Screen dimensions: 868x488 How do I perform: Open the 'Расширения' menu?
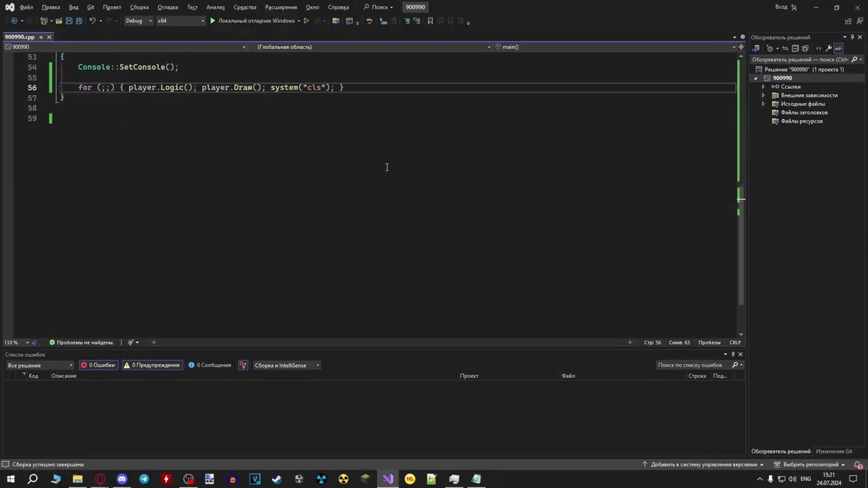point(281,7)
